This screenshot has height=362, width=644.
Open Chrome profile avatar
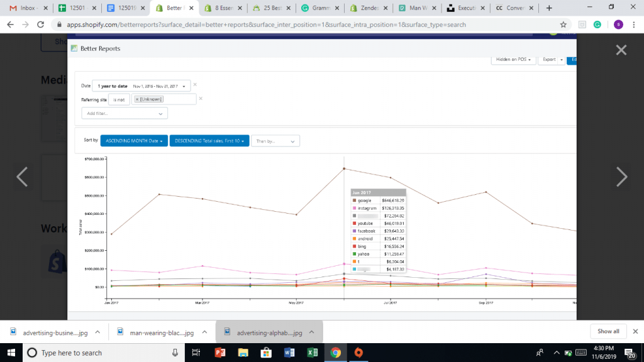coord(618,25)
